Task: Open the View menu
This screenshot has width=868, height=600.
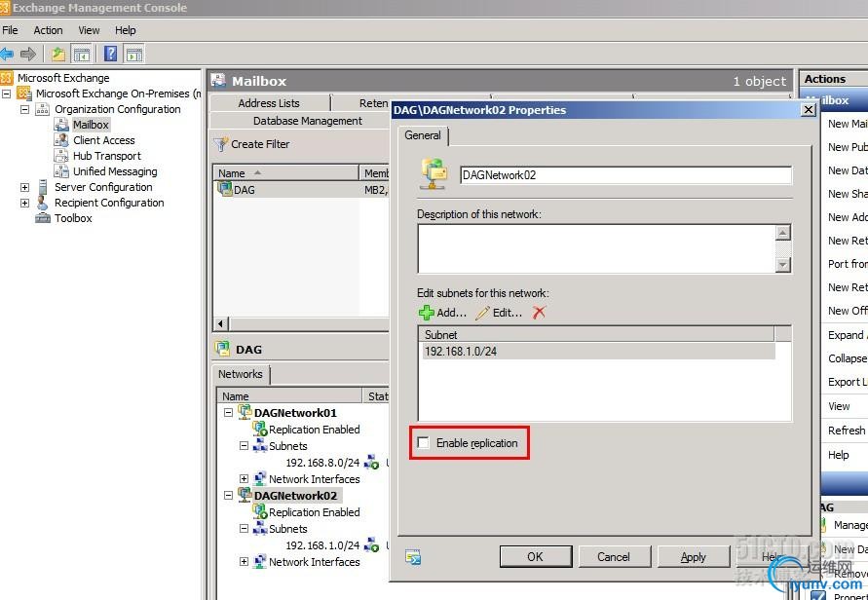Action: click(x=89, y=30)
